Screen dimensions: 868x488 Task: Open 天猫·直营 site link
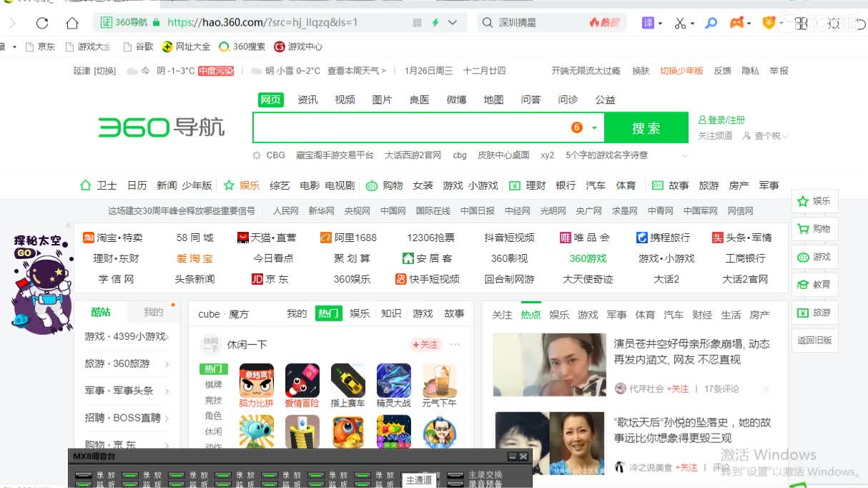[266, 238]
